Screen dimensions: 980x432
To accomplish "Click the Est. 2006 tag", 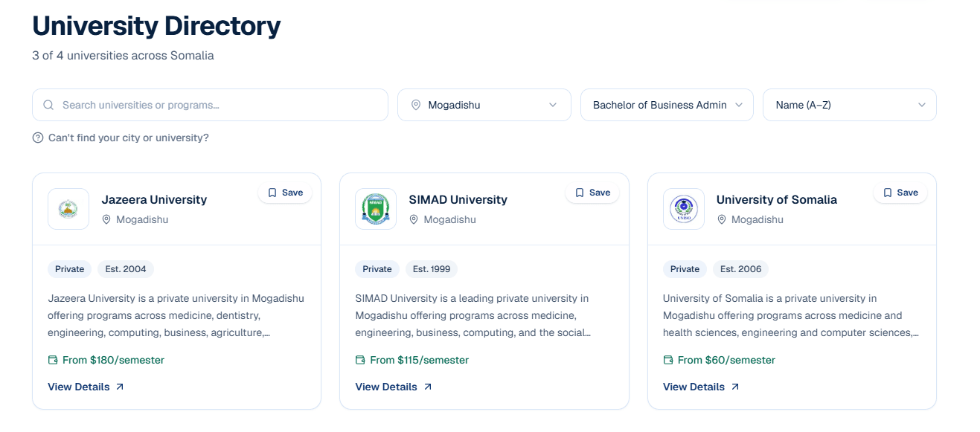I will [x=741, y=269].
